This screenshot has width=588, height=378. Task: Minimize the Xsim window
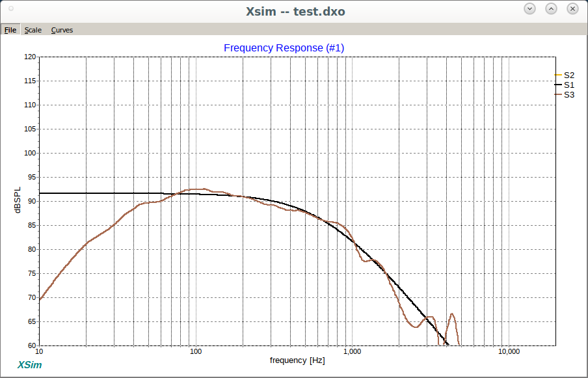529,8
